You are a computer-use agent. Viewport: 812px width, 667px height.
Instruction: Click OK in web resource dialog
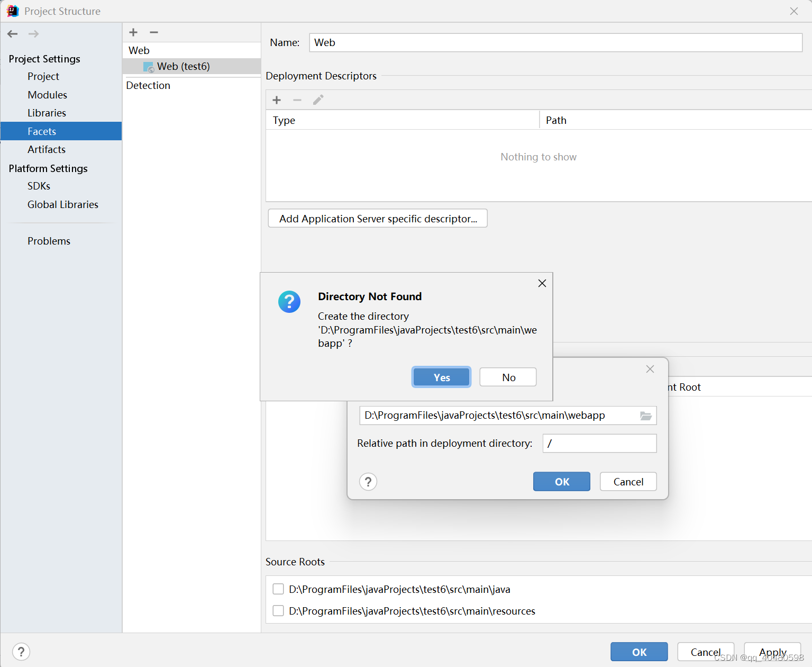pyautogui.click(x=562, y=482)
